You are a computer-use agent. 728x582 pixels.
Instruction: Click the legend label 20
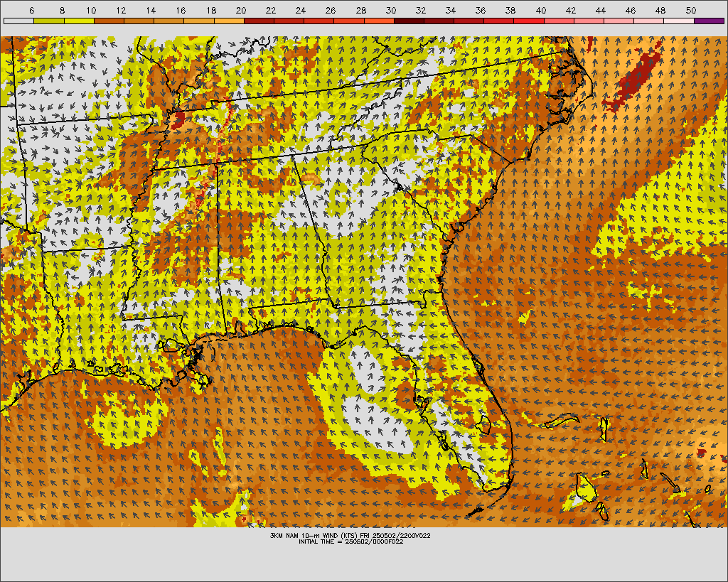[x=241, y=10]
